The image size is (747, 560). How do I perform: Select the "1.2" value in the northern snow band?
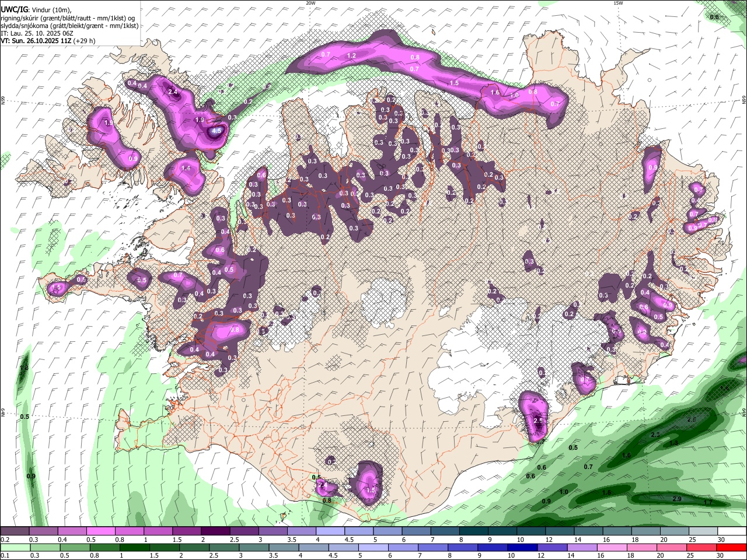click(x=351, y=56)
